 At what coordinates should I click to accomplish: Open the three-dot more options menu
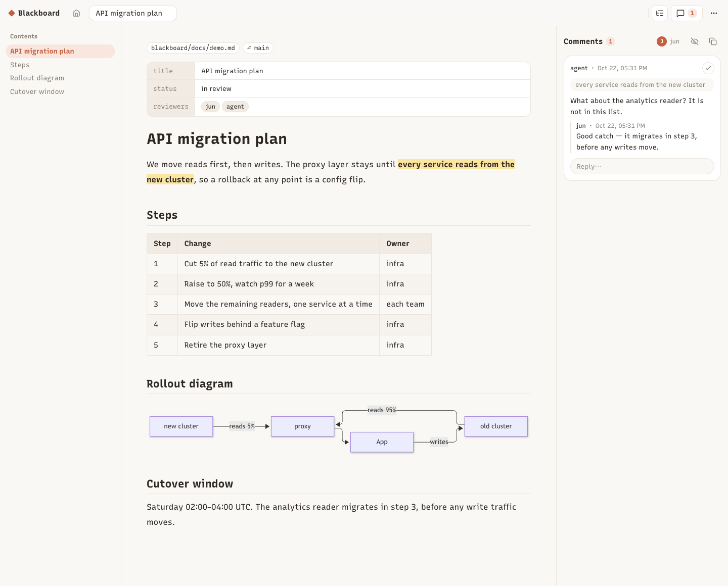(x=714, y=13)
